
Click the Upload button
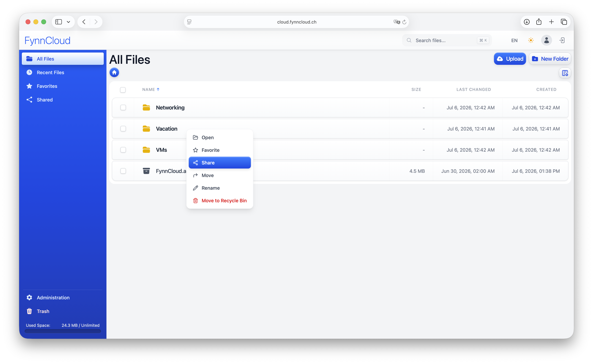click(x=510, y=59)
